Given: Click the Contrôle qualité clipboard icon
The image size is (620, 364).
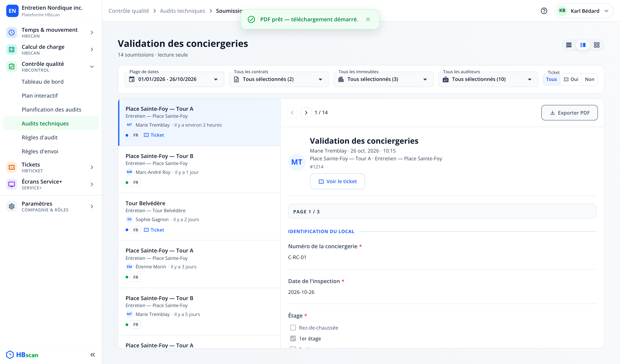Looking at the screenshot, I should 12,66.
